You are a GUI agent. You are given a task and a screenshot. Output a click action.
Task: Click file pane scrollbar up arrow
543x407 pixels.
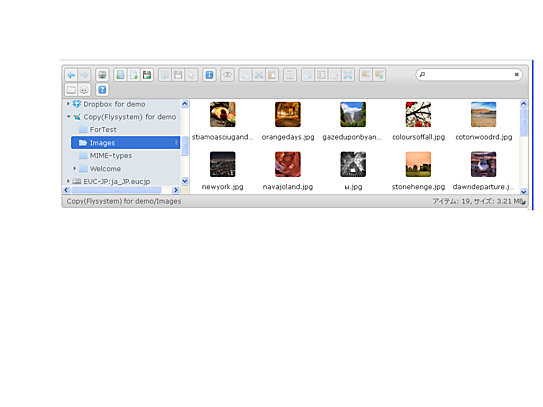tap(524, 104)
